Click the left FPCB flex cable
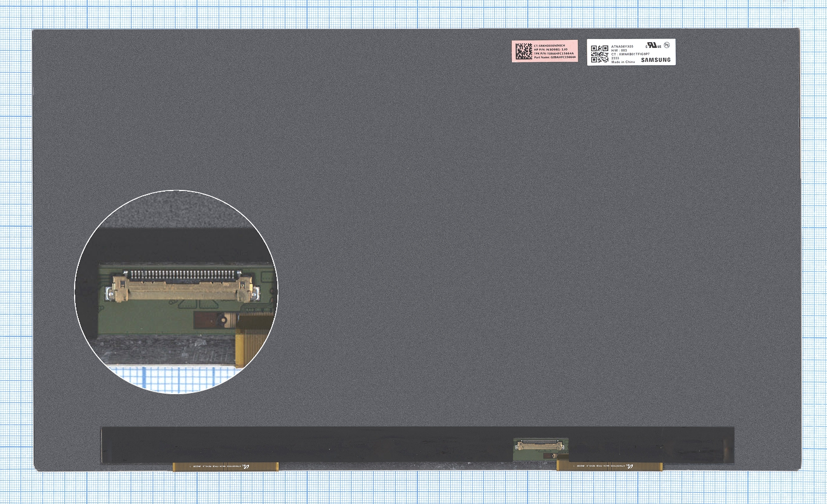This screenshot has height=504, width=827. (x=225, y=466)
